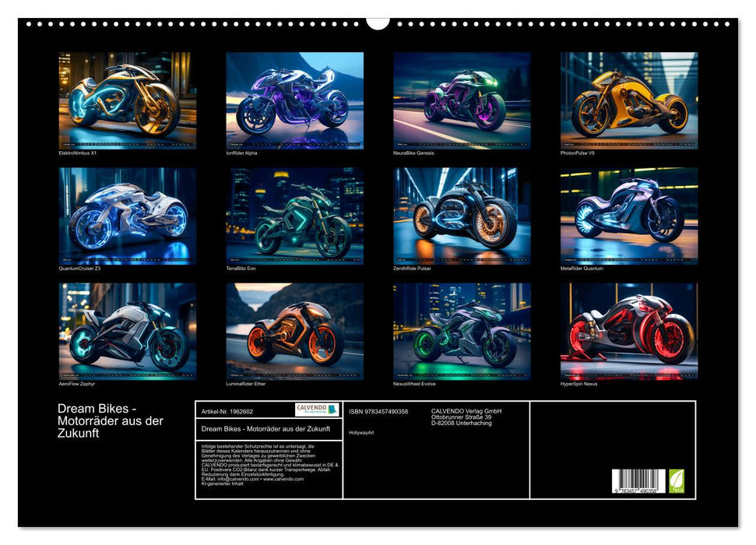756x545 pixels.
Task: Click the HollywayArt author name
Action: 361,433
